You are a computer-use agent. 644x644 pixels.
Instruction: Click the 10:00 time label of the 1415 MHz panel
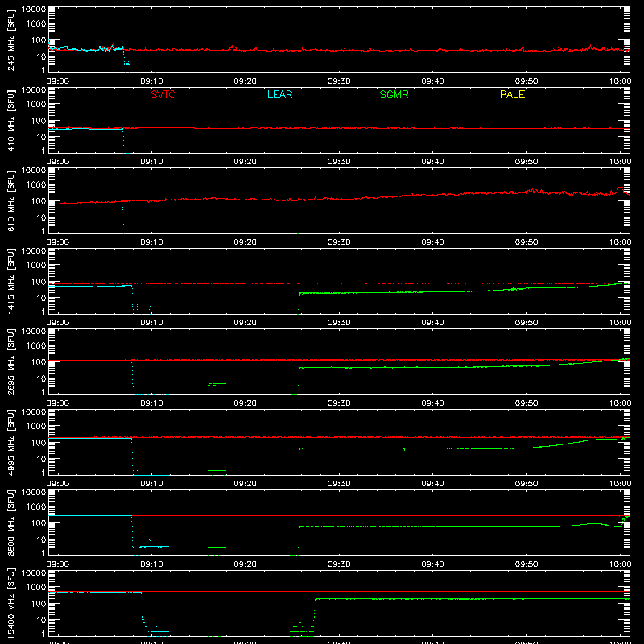(x=620, y=323)
